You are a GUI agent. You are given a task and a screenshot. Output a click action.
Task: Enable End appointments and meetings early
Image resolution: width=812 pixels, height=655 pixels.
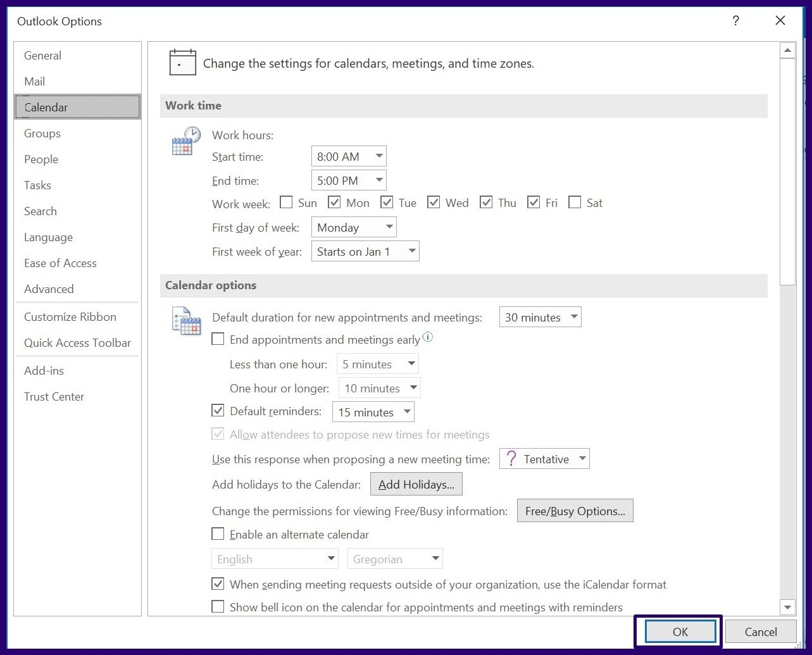pos(218,339)
